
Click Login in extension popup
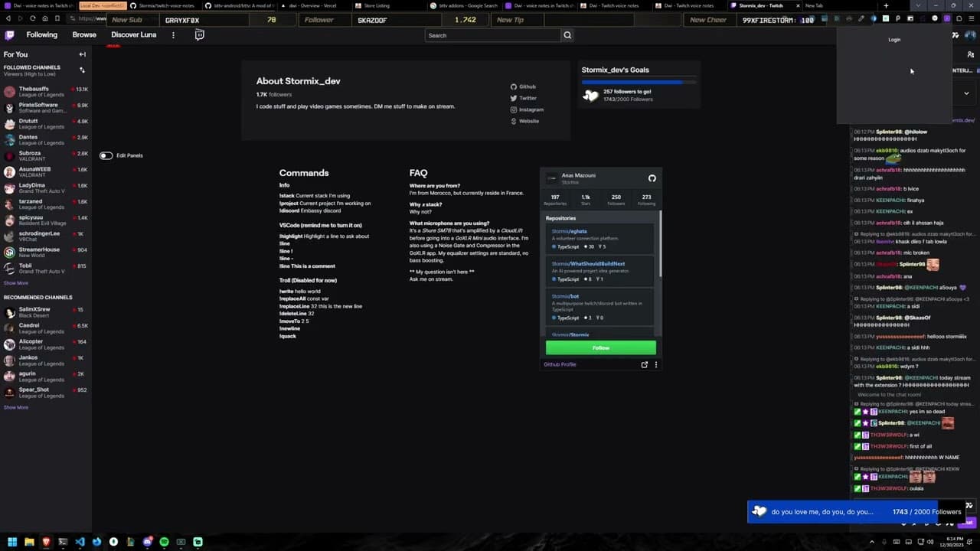[894, 40]
